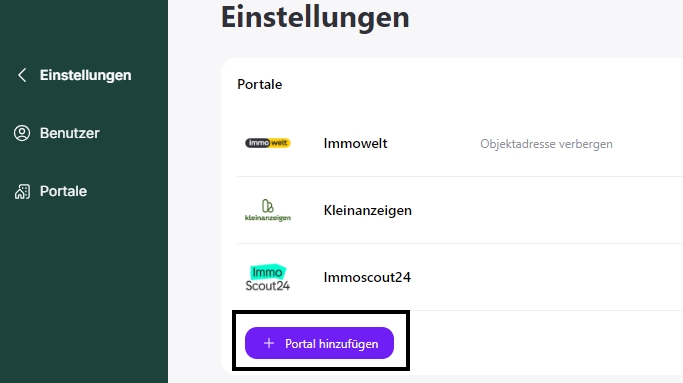Select the Immowelt portal name

coord(355,143)
